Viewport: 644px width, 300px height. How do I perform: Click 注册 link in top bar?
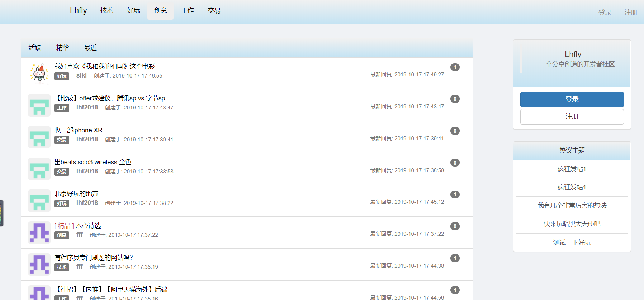[x=631, y=13]
